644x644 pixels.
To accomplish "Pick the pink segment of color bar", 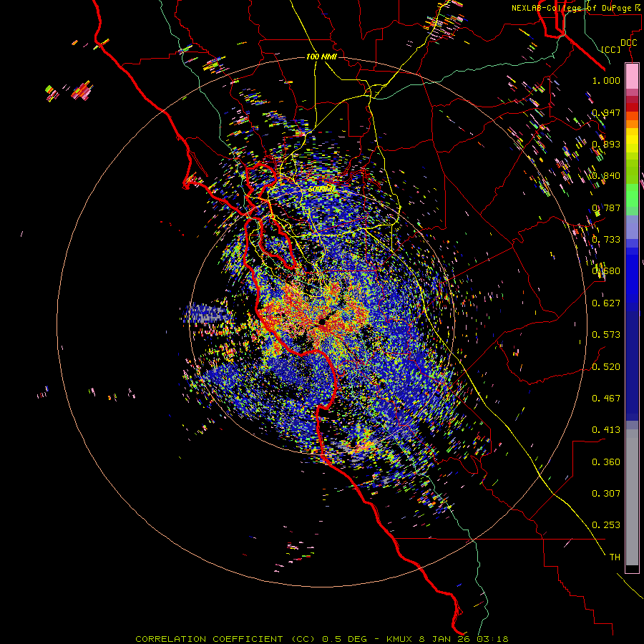I will click(x=632, y=76).
